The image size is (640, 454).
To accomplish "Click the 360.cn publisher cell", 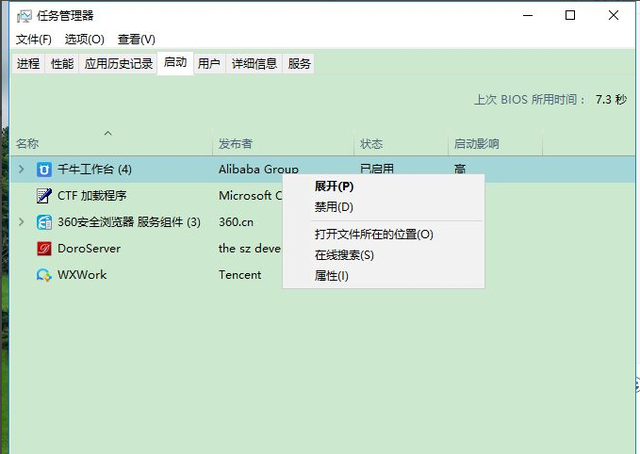I will click(x=236, y=222).
